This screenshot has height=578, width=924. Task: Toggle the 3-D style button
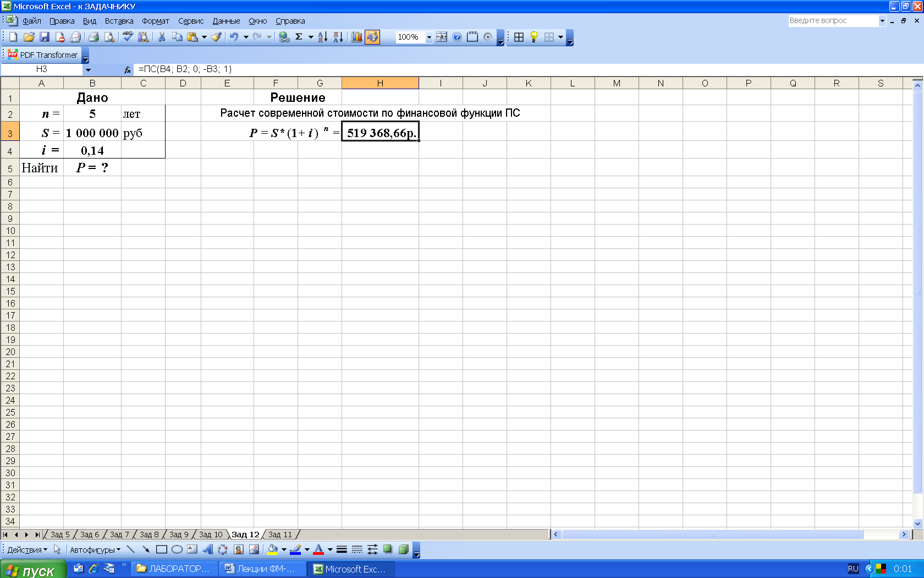click(403, 549)
